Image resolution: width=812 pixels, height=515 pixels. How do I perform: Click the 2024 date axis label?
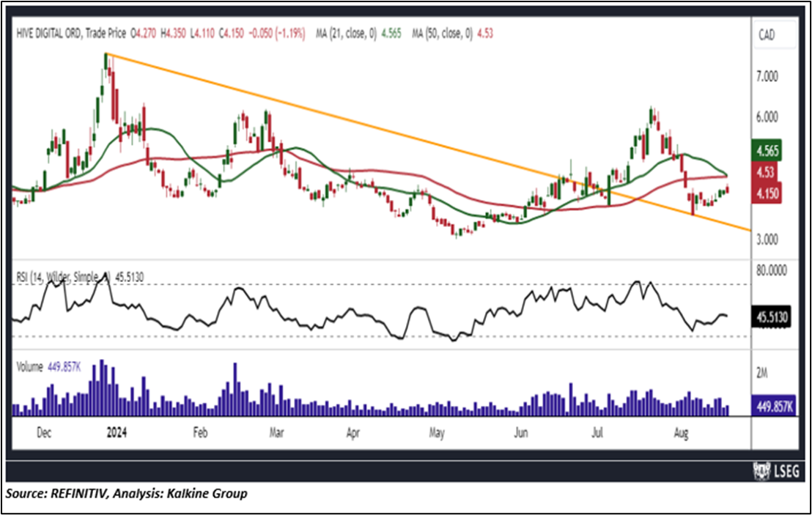pos(117,432)
